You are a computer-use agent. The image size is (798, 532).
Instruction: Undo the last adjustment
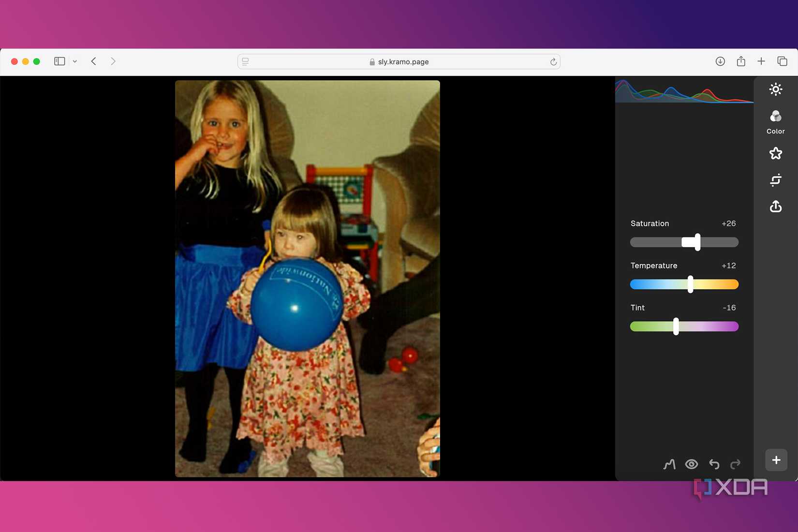point(714,464)
